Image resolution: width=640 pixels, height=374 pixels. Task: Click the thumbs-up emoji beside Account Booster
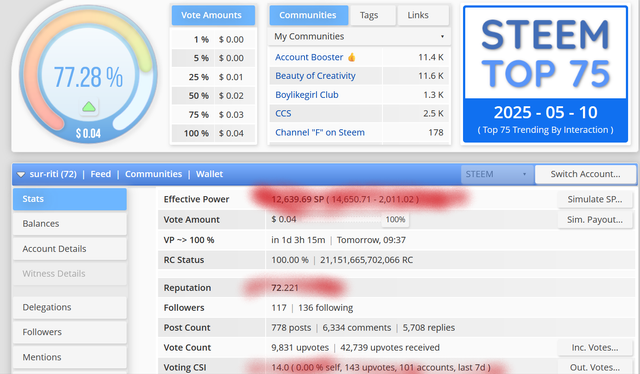pyautogui.click(x=351, y=57)
